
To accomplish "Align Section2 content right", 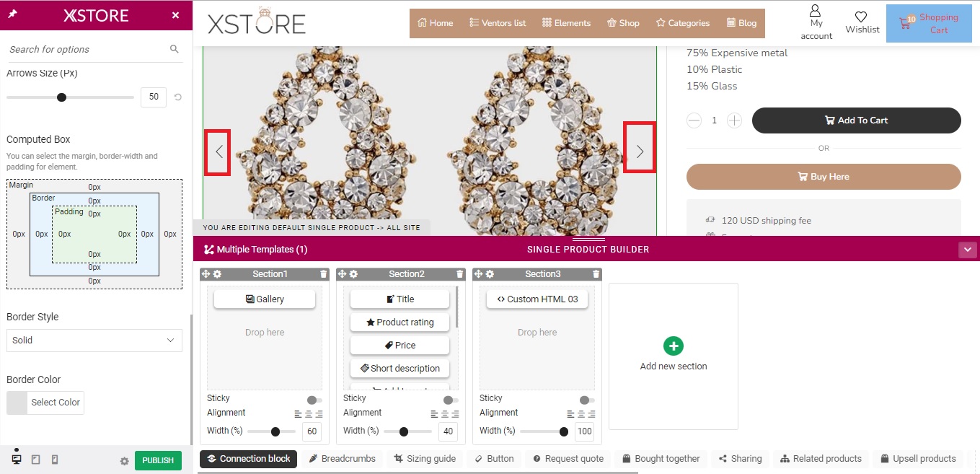I will pyautogui.click(x=456, y=414).
